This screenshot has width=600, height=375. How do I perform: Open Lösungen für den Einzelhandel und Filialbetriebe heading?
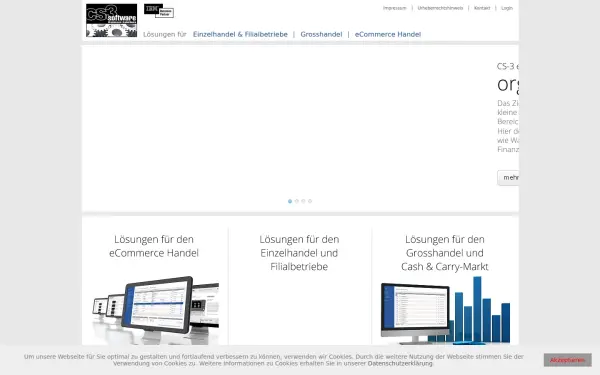[299, 253]
